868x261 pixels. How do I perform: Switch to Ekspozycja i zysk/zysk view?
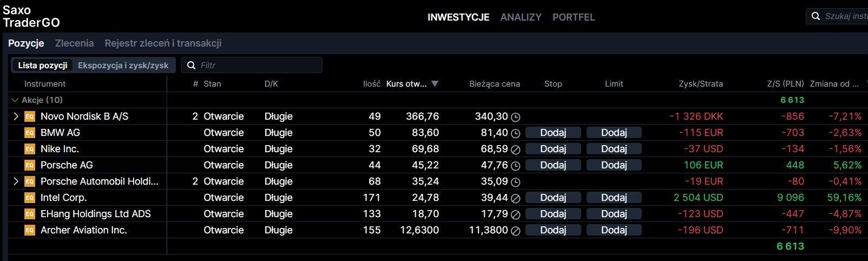click(123, 66)
